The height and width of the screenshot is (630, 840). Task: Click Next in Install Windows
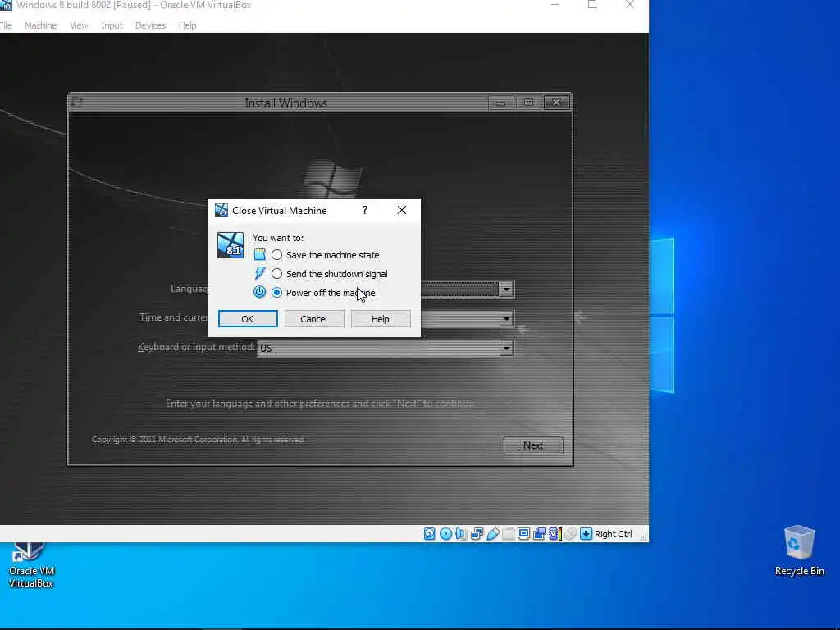tap(533, 445)
